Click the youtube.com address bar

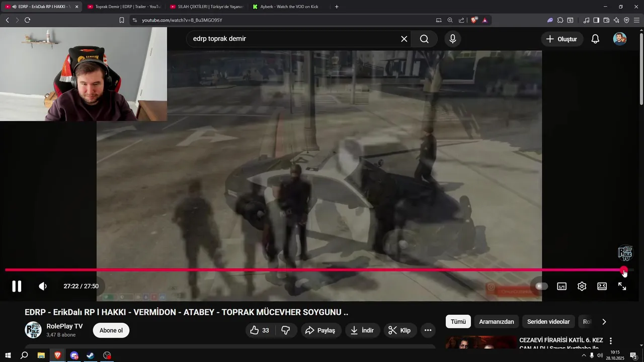tap(282, 20)
